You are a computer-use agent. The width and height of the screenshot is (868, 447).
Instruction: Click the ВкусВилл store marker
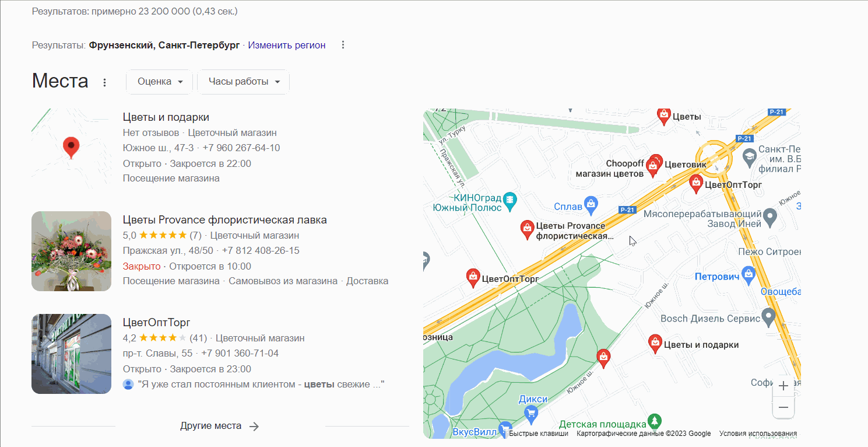click(505, 429)
